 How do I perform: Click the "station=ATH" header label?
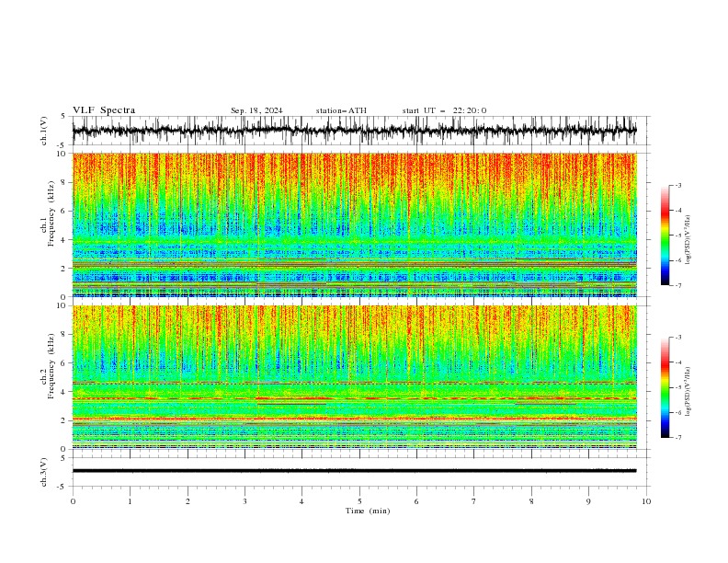pos(341,110)
